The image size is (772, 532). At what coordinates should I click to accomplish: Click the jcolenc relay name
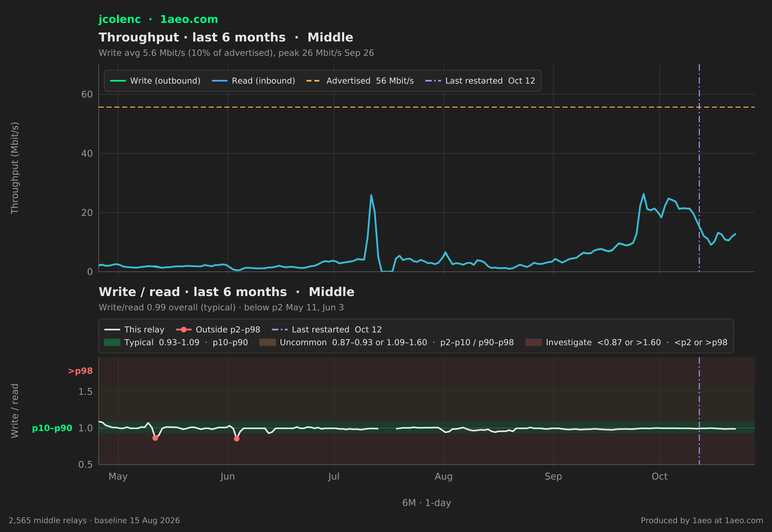[x=120, y=19]
